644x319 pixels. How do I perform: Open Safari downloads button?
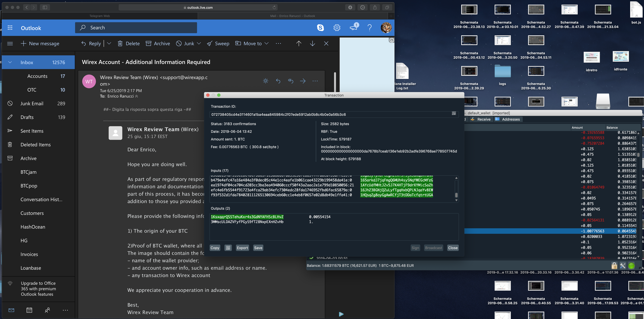coord(350,8)
